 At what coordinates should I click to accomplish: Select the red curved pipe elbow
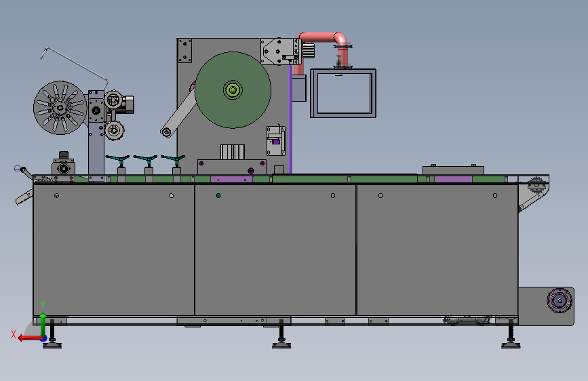coord(340,39)
